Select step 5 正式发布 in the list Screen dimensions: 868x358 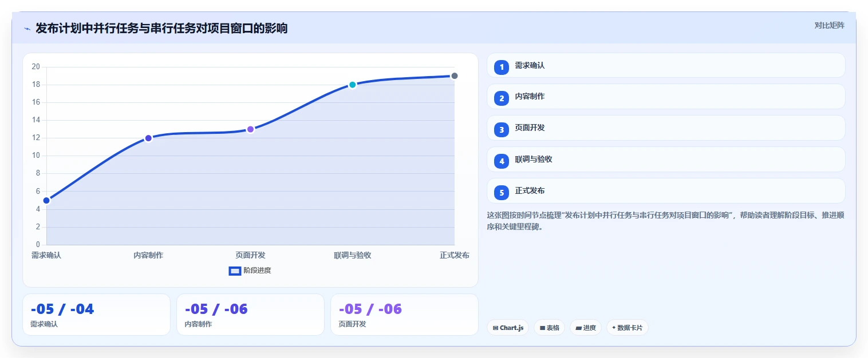(666, 191)
